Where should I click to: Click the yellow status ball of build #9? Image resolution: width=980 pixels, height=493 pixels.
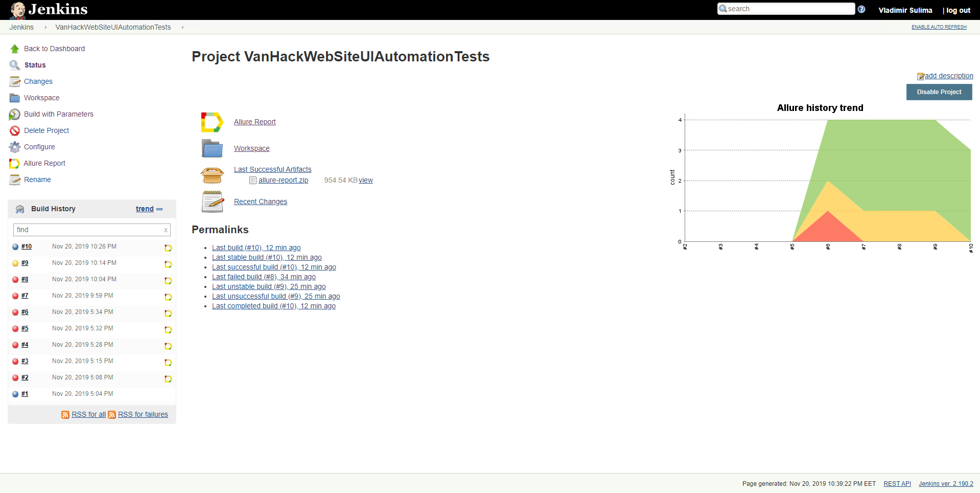point(15,263)
